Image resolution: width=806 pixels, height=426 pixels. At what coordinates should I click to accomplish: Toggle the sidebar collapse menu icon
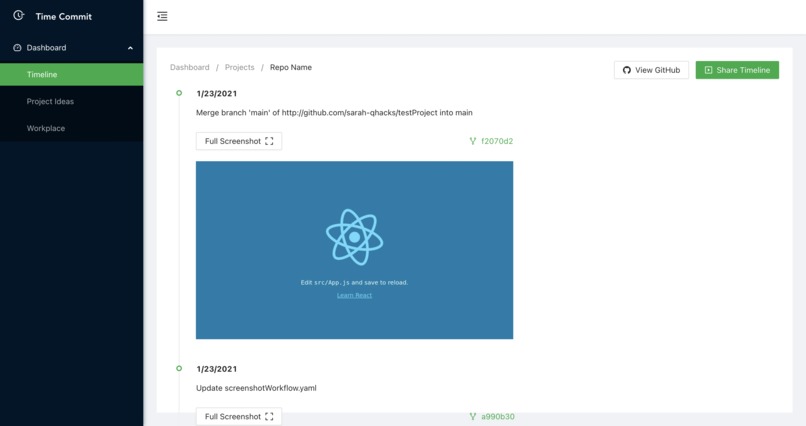point(162,16)
